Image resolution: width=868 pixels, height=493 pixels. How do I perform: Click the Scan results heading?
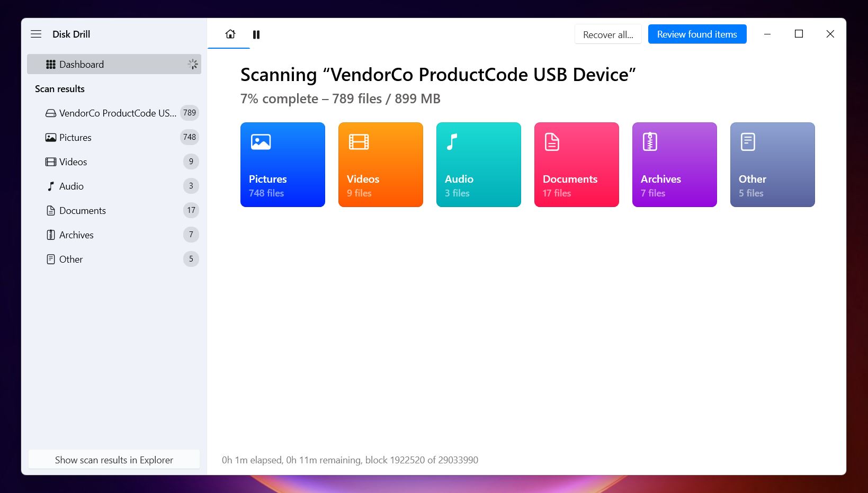(x=60, y=89)
